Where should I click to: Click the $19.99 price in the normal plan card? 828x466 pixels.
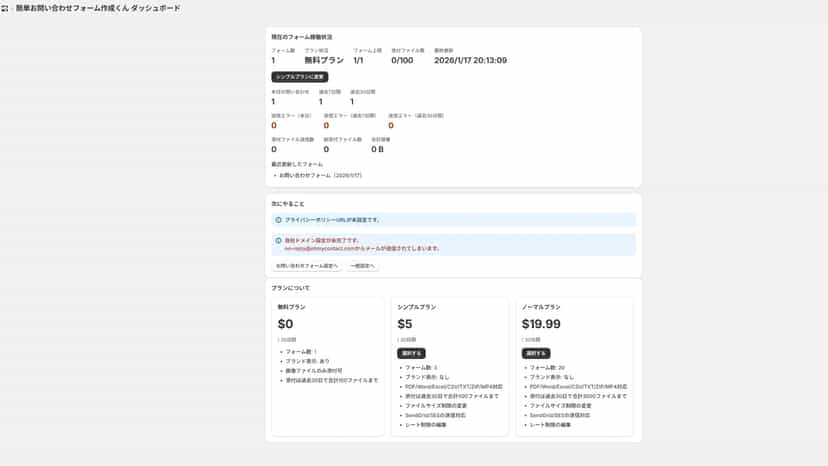pos(541,324)
